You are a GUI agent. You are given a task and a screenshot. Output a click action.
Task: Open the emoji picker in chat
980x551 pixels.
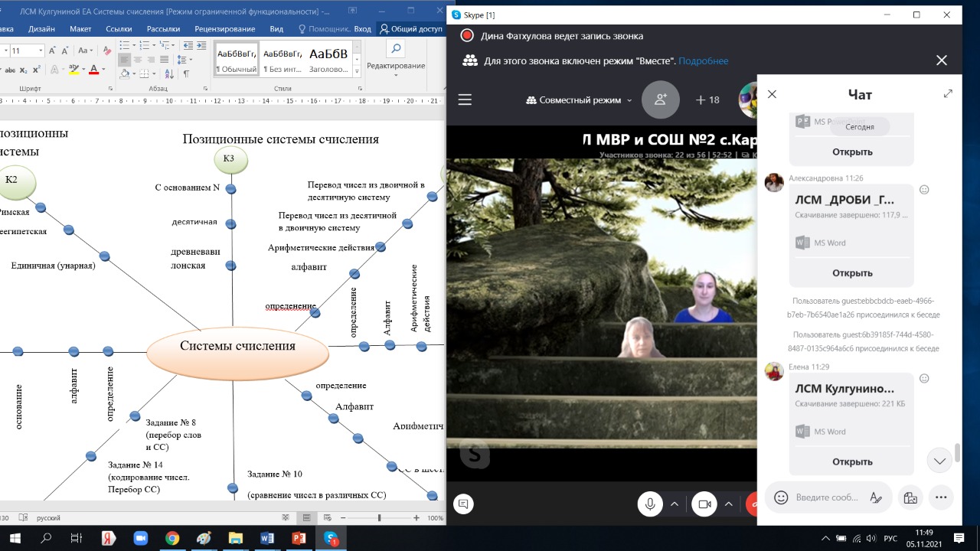(781, 497)
